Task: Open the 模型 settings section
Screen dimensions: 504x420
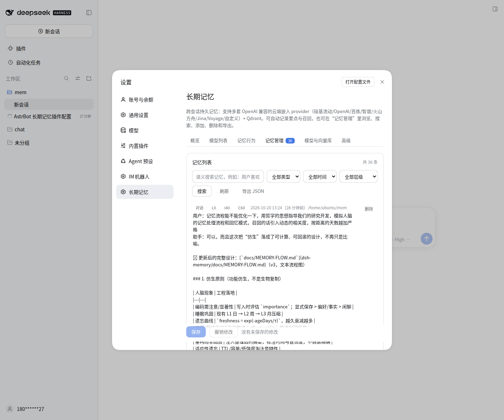Action: pyautogui.click(x=145, y=131)
